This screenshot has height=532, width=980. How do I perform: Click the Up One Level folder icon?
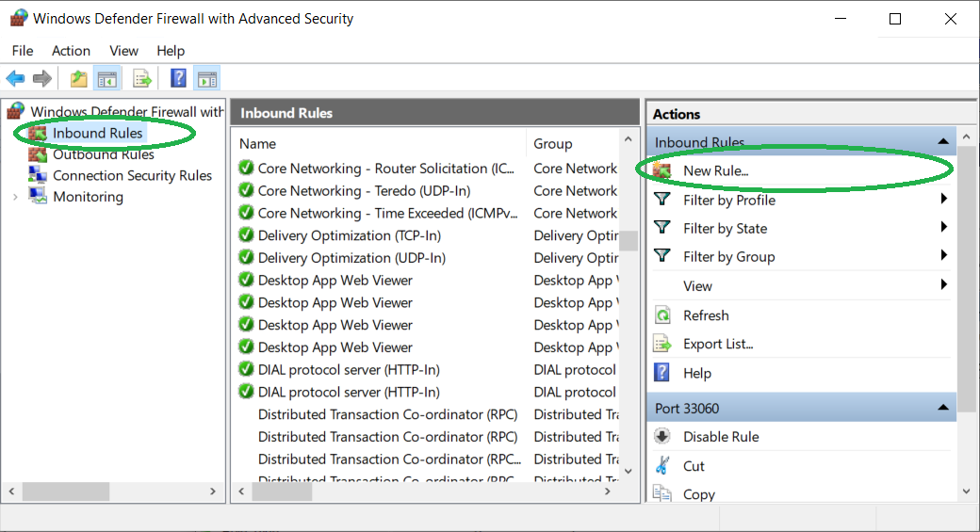(x=79, y=79)
